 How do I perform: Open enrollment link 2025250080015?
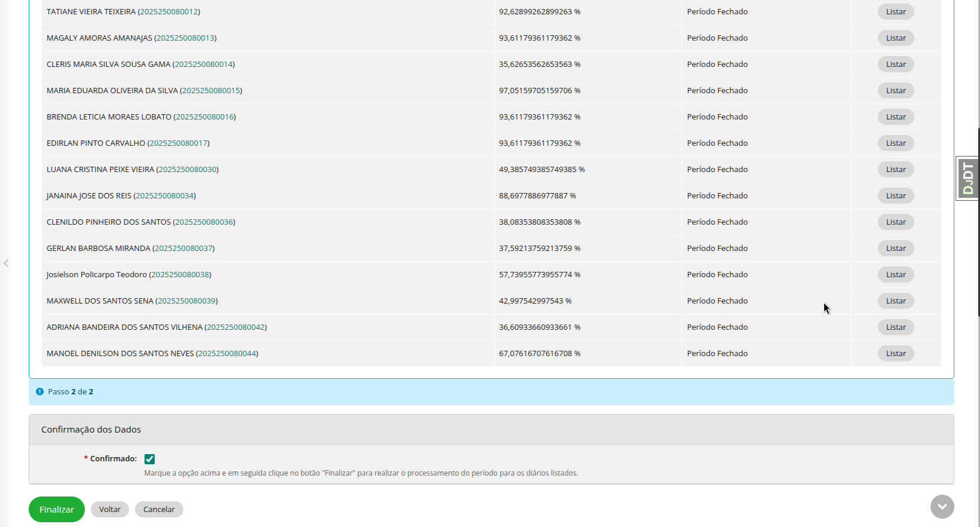[x=211, y=90]
